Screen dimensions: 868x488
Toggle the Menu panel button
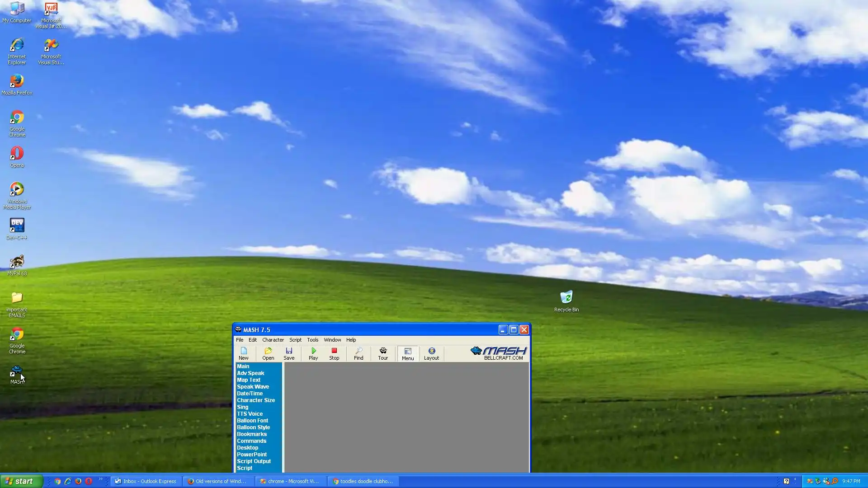(x=407, y=354)
